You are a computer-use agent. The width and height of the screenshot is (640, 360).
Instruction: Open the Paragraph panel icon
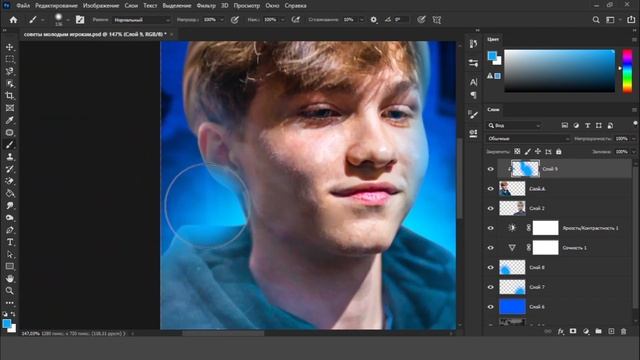click(473, 95)
